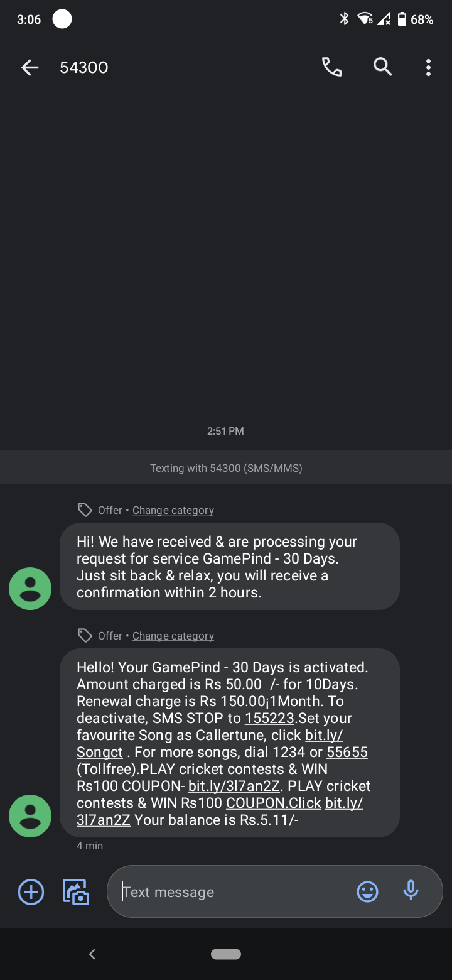Open the gallery and camera attach icon

coord(76,891)
